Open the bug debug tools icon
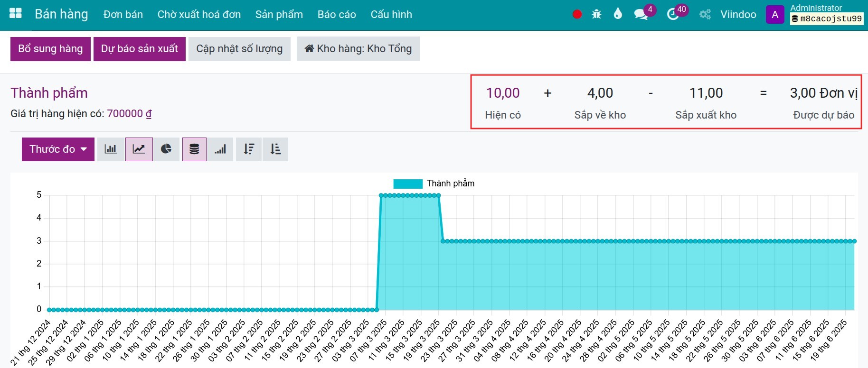Screen dimensions: 868x368 pyautogui.click(x=597, y=14)
